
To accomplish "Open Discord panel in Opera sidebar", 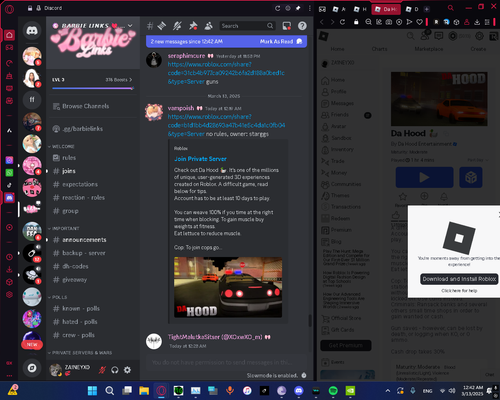I will (x=9, y=198).
